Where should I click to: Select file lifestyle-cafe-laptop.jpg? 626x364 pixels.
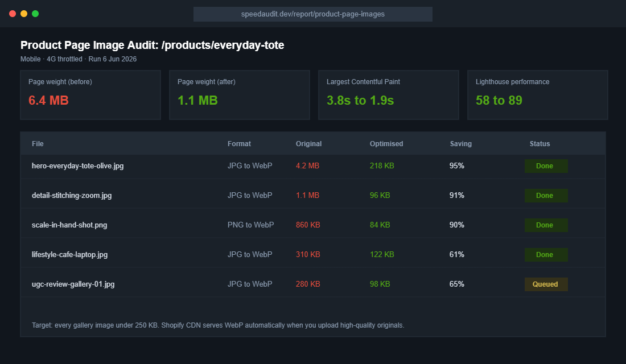point(69,255)
